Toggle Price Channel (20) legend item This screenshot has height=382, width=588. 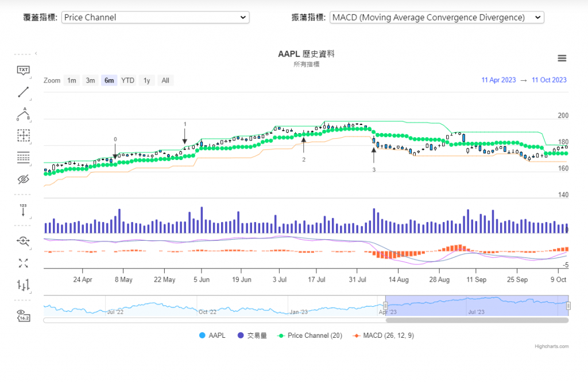[x=310, y=335]
